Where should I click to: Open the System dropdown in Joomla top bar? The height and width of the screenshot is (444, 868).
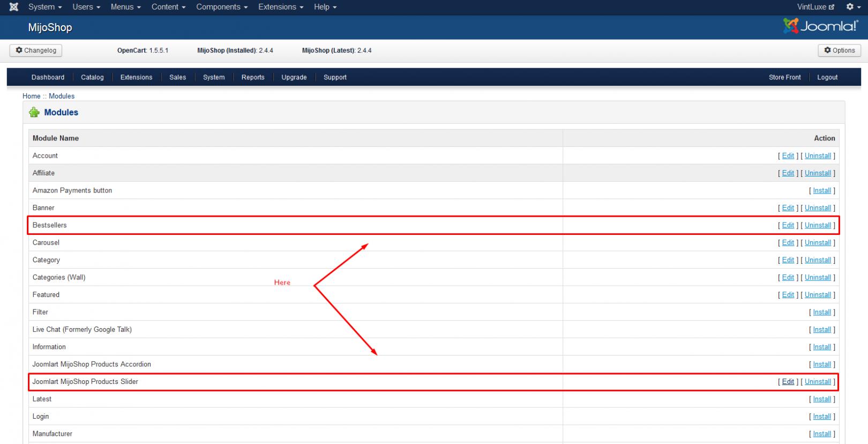[x=45, y=7]
